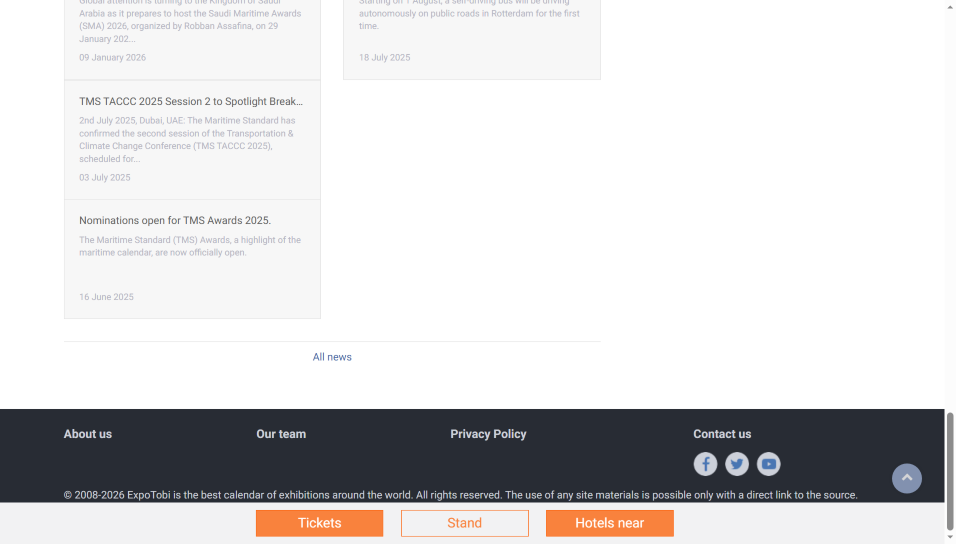Open the Twitter social icon
This screenshot has height=544, width=956.
737,464
